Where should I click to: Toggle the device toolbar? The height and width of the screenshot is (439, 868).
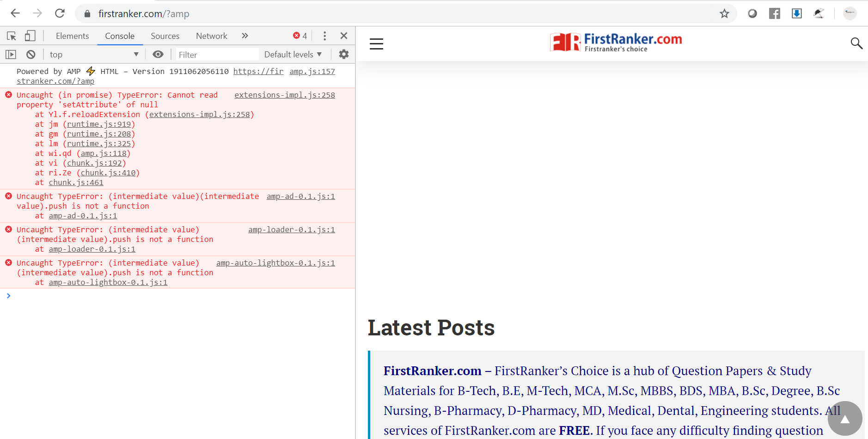(x=30, y=36)
